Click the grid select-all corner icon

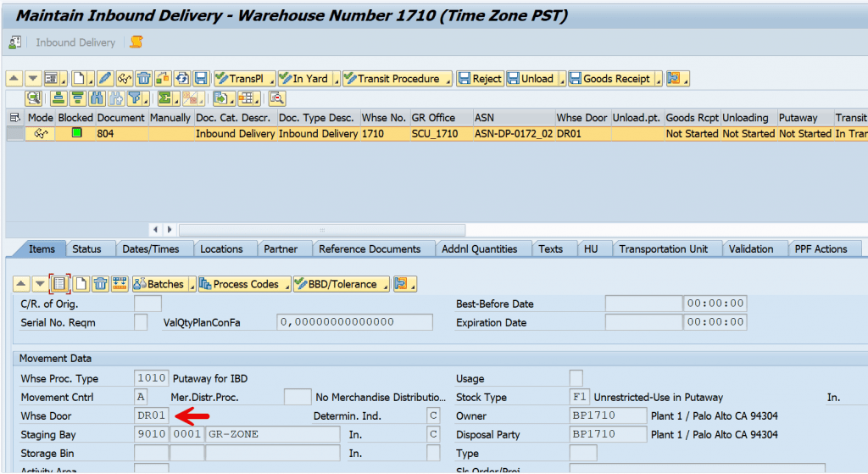click(15, 117)
